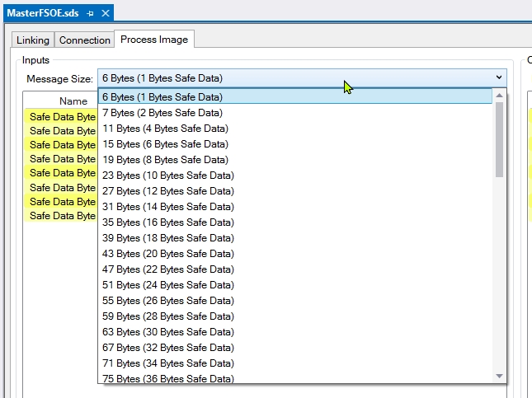
Task: Choose 23 Bytes (10 Bytes Safe Data)
Action: [x=168, y=176]
